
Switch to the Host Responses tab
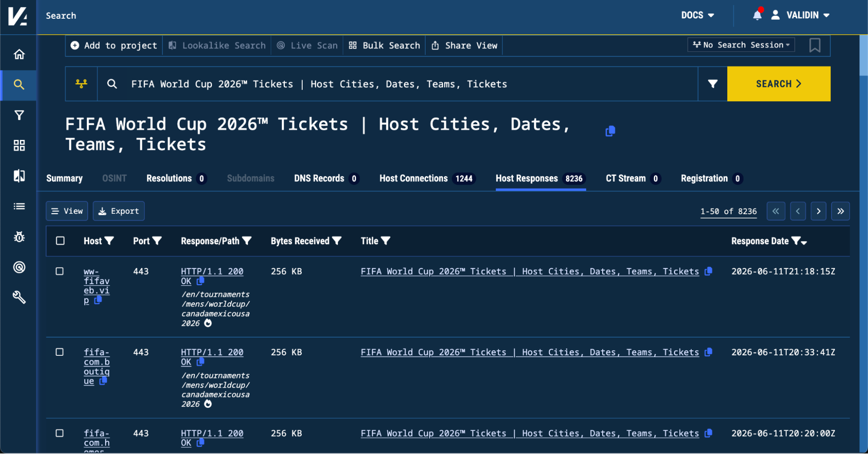[x=541, y=179]
